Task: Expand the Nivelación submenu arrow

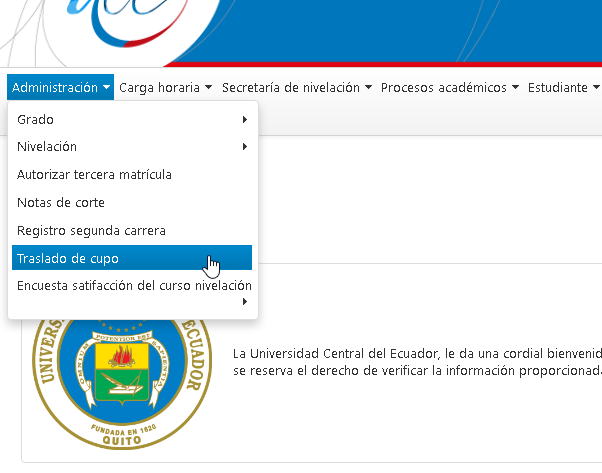Action: [245, 147]
